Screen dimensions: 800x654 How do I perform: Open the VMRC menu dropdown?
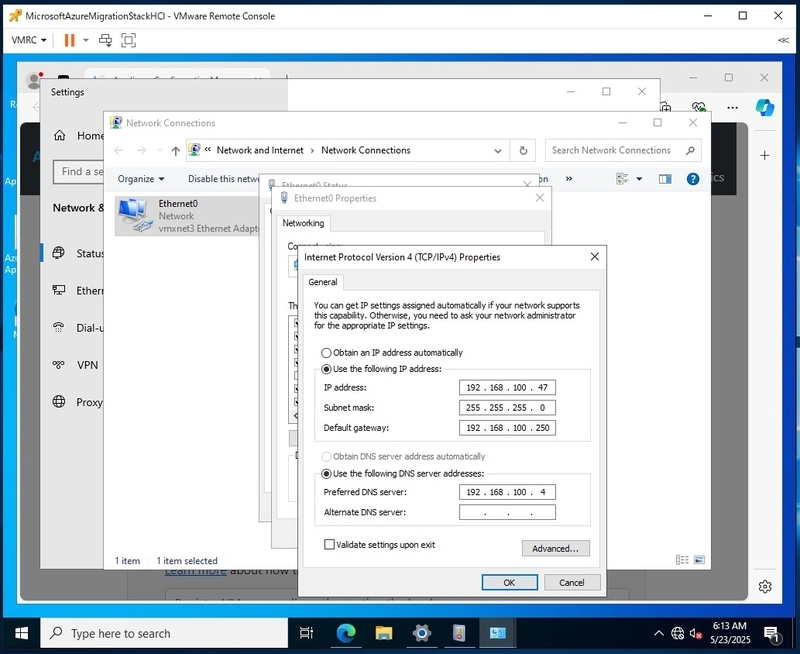(x=29, y=40)
